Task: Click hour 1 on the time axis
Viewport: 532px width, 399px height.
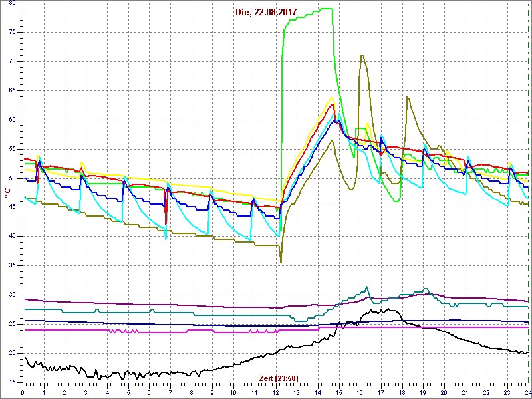Action: tap(44, 391)
